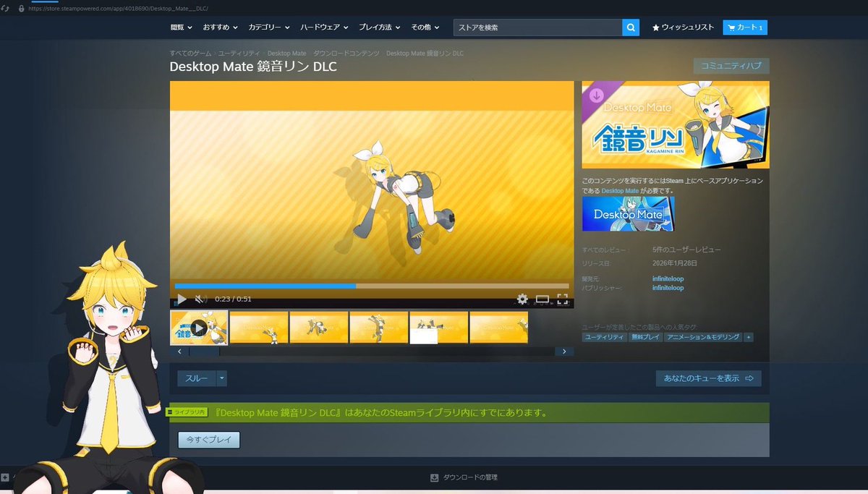Open the 鏡音リン DLC header image
This screenshot has width=868, height=494.
pyautogui.click(x=676, y=124)
